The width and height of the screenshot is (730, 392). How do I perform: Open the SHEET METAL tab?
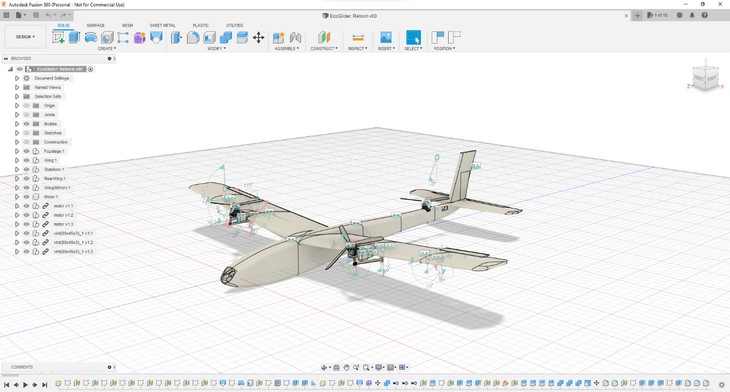point(162,25)
